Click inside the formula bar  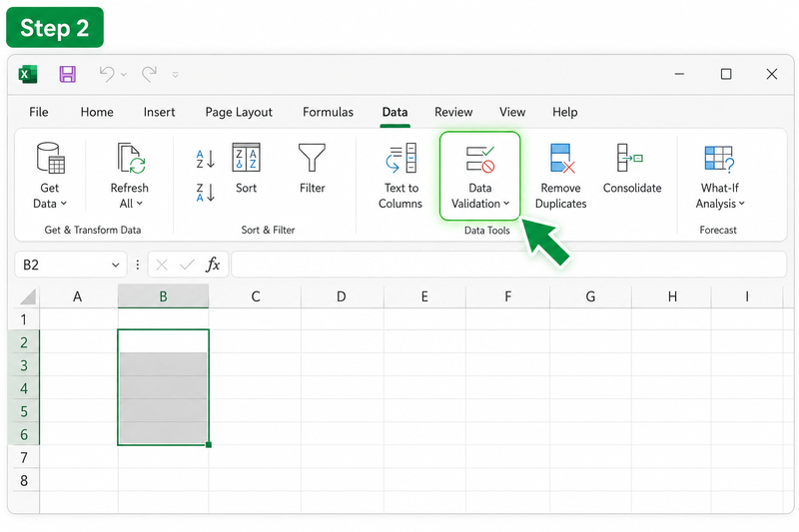508,265
